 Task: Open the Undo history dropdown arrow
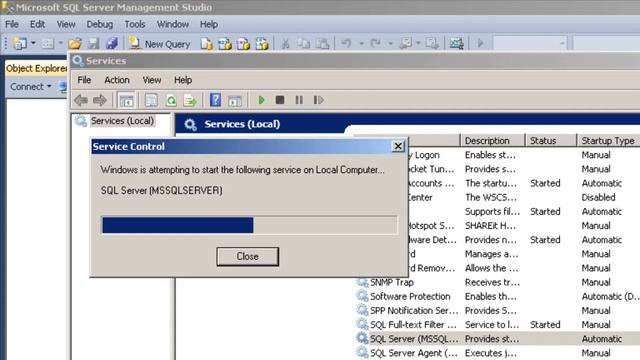[x=361, y=43]
